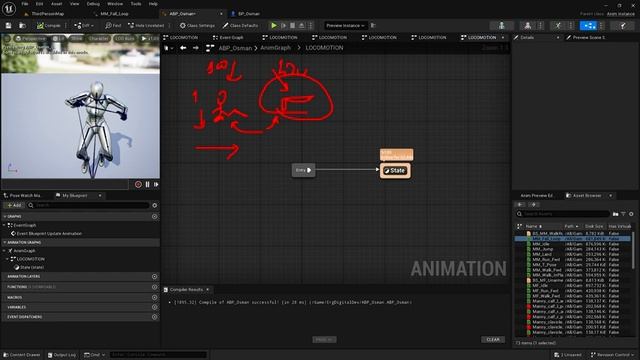This screenshot has width=640, height=360.
Task: Open Class Defaults
Action: pyautogui.click(x=240, y=25)
